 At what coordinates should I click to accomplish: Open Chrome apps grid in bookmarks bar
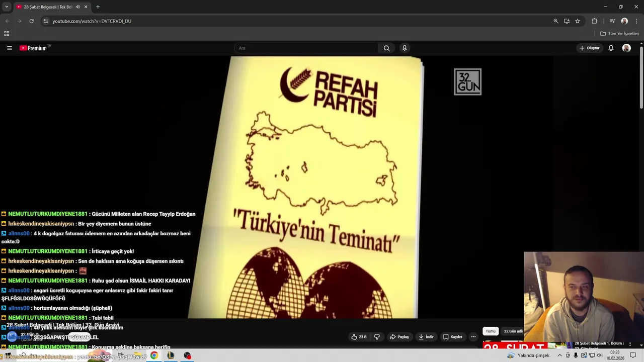(7, 34)
